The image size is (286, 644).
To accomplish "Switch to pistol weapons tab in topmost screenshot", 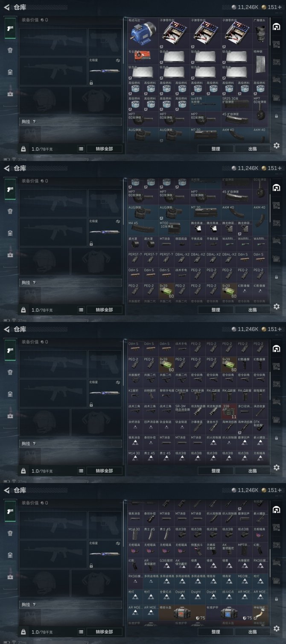I will (10, 28).
